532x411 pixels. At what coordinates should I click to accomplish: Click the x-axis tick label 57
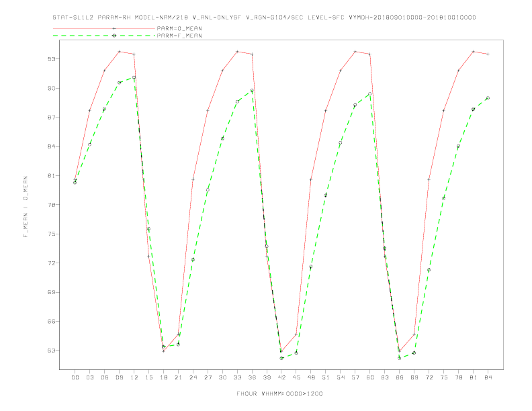click(x=355, y=377)
